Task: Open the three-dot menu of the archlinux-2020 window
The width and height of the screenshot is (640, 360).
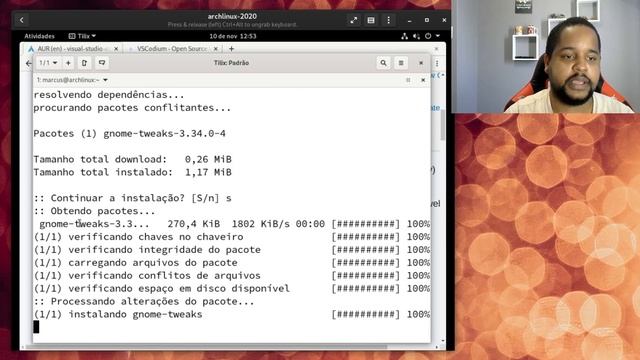Action: tap(388, 20)
